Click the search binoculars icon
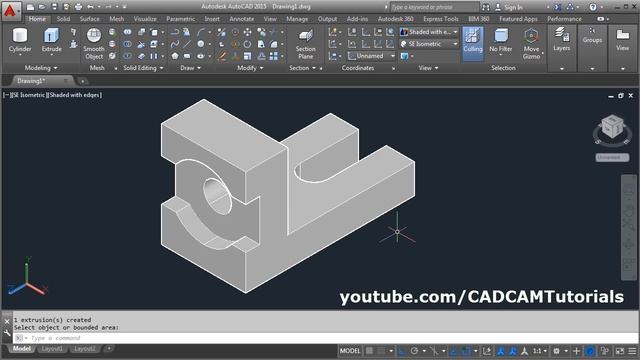 pos(485,7)
